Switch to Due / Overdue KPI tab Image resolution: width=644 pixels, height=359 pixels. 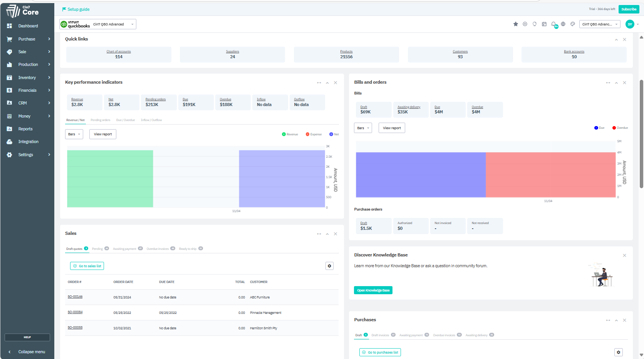coord(126,120)
